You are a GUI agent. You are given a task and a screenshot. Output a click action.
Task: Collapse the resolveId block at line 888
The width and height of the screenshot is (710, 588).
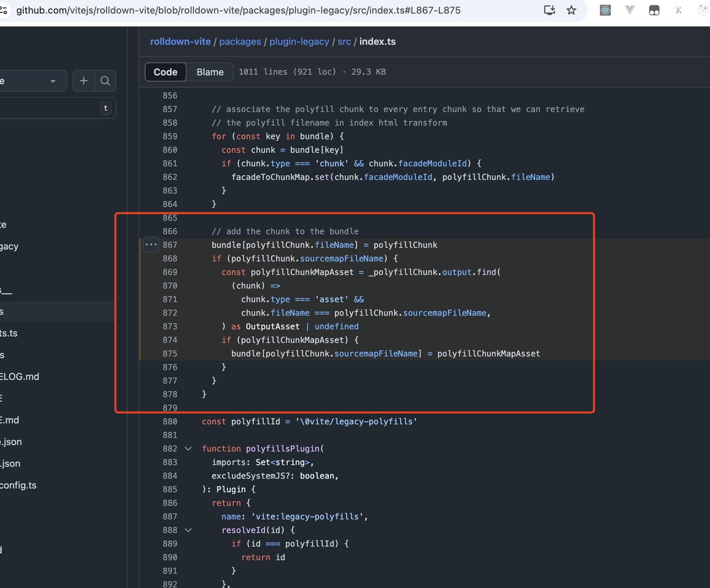coord(188,530)
